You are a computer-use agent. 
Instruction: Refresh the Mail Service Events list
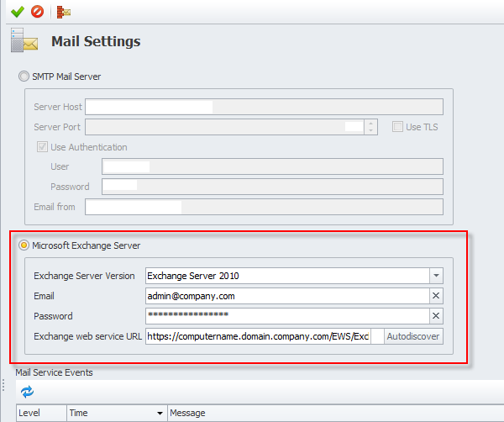[27, 391]
